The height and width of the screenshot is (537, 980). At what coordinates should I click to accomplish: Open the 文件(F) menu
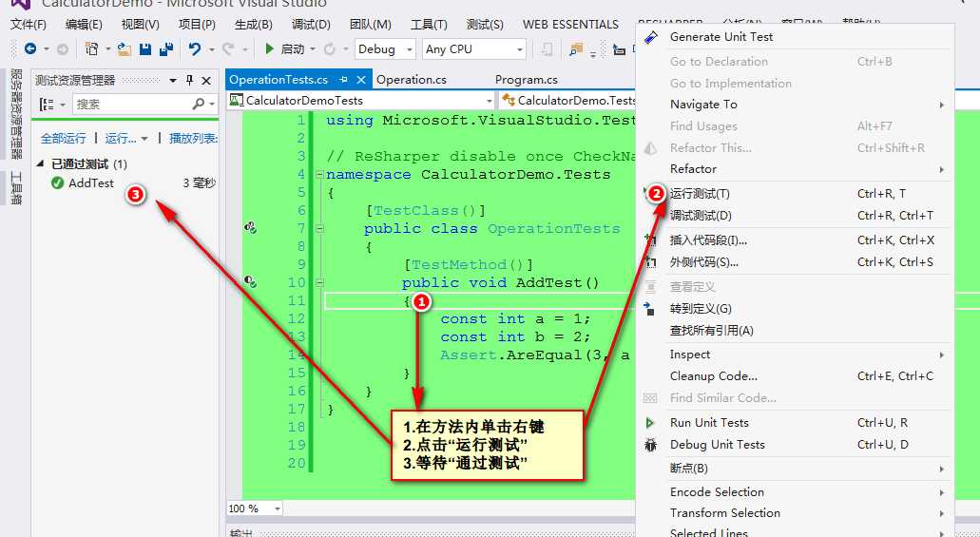(x=29, y=25)
